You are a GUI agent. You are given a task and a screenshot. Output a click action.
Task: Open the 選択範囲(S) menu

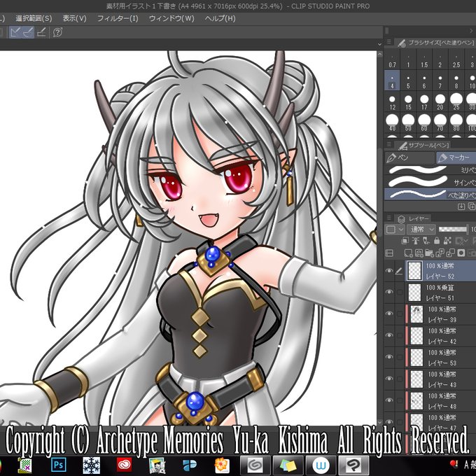click(x=34, y=18)
